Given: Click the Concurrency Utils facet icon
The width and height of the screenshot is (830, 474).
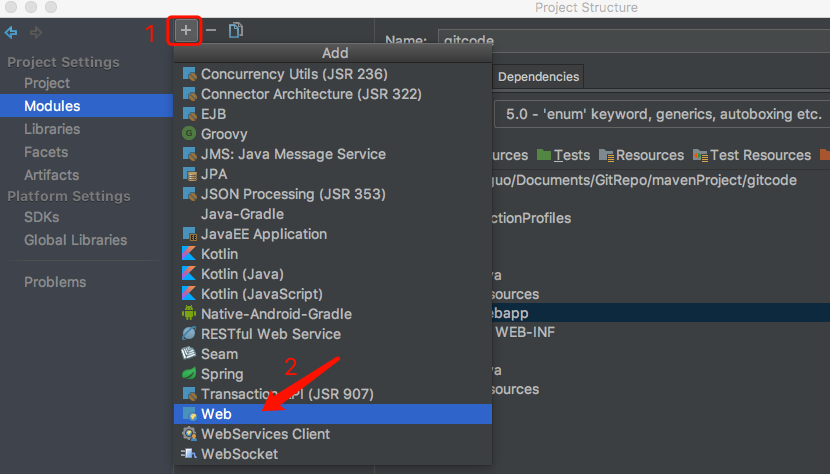Looking at the screenshot, I should click(x=189, y=74).
